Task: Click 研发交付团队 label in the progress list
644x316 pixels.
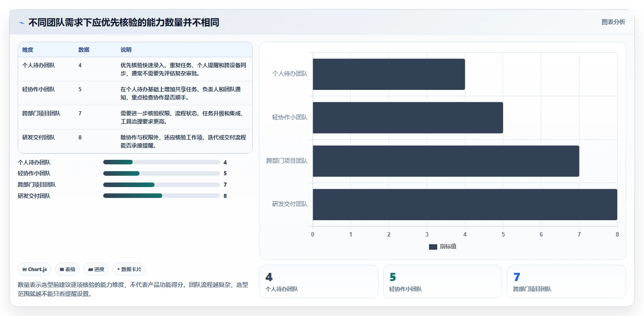Action: coord(34,196)
